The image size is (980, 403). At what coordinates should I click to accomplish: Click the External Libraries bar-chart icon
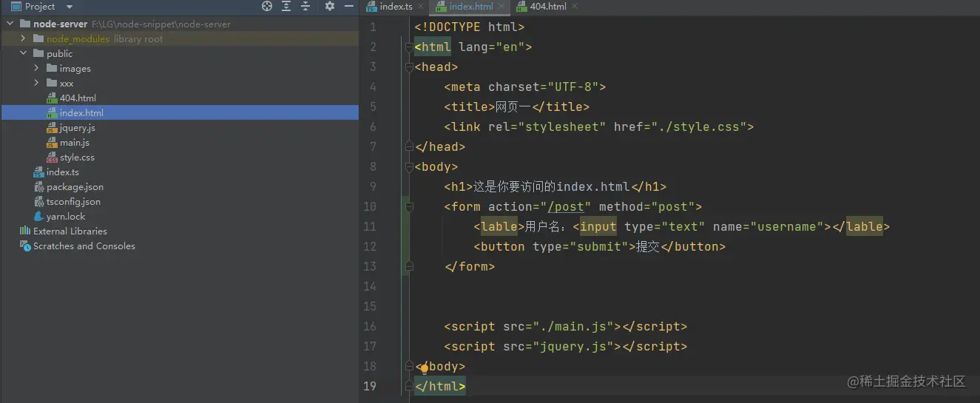click(25, 231)
